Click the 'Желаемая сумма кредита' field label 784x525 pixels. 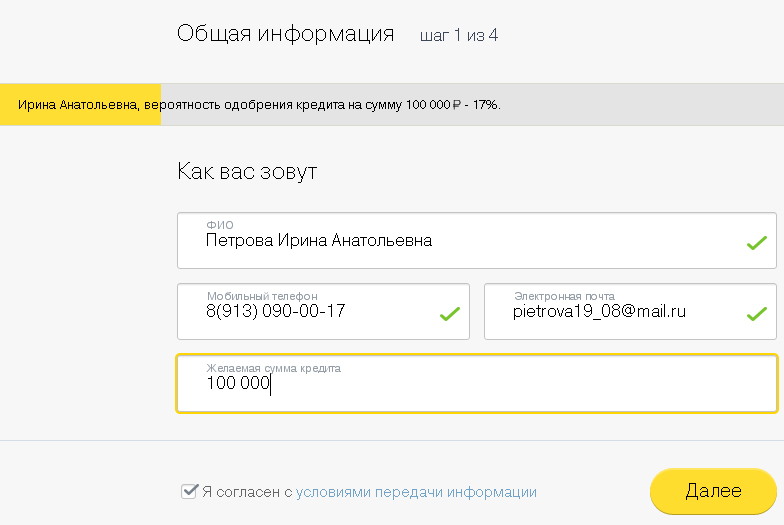coord(273,369)
